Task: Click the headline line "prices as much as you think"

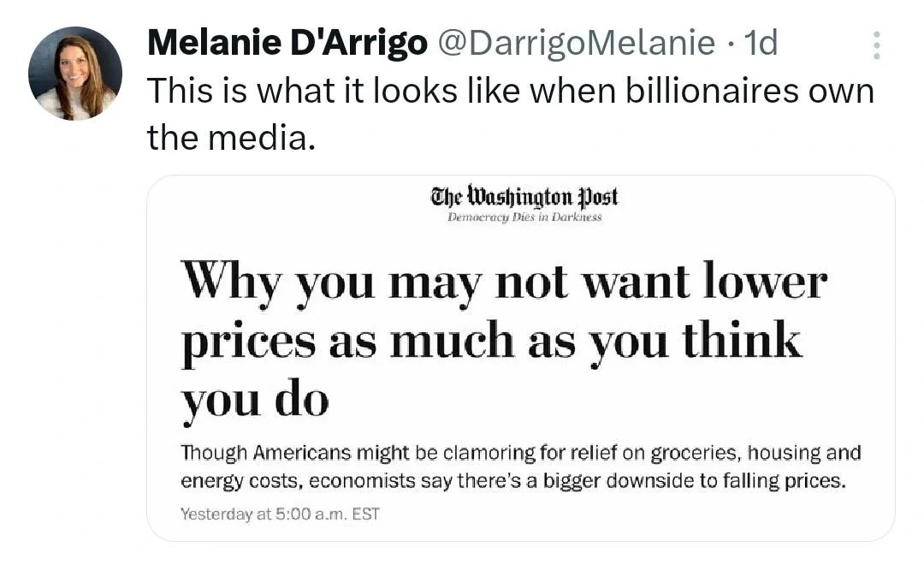Action: 491,341
